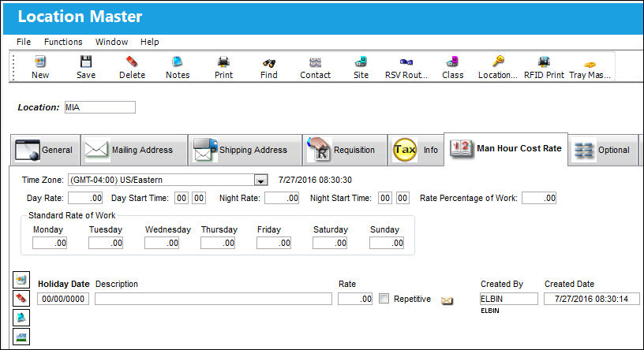The width and height of the screenshot is (644, 350).
Task: Open the Functions menu
Action: pos(63,42)
